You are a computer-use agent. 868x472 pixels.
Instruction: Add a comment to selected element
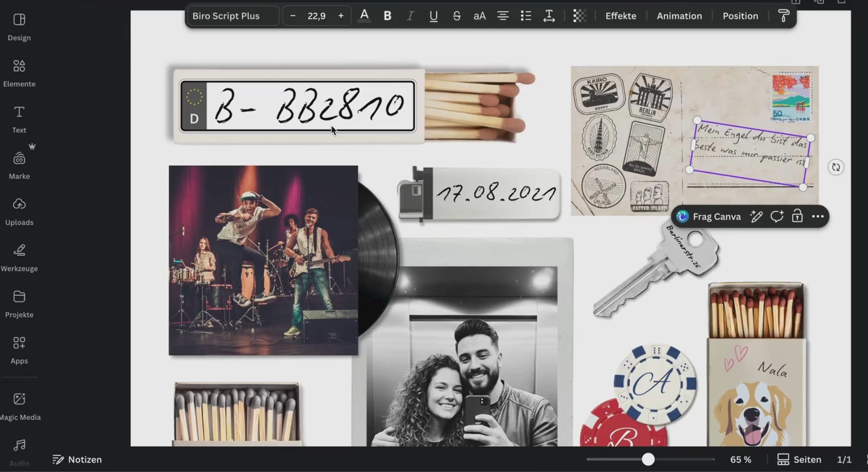(777, 216)
